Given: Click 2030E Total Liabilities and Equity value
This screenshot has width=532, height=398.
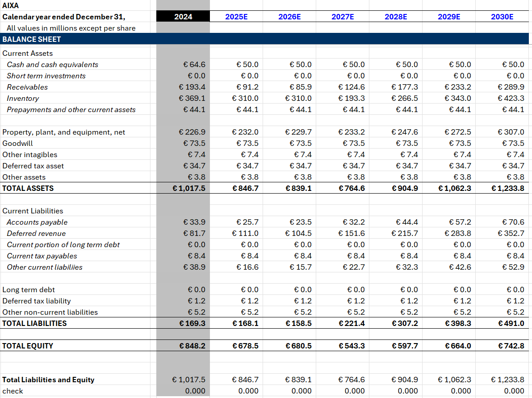Looking at the screenshot, I should (508, 380).
